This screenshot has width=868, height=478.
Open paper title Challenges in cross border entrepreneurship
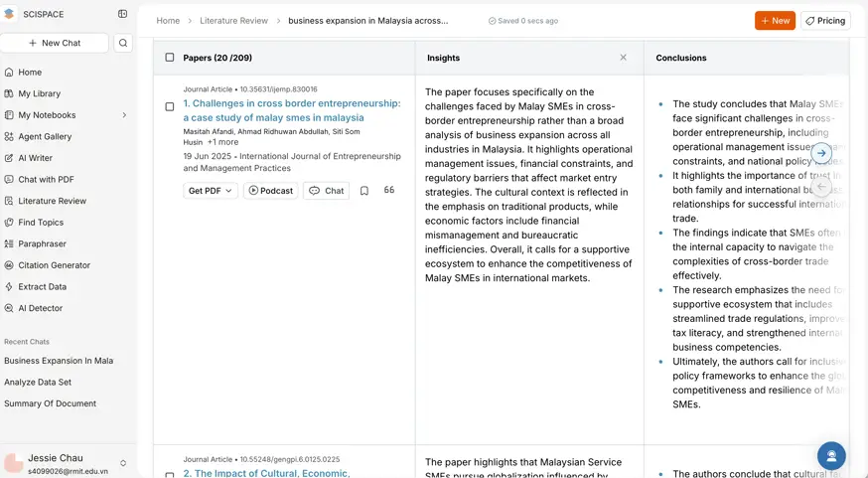point(292,110)
